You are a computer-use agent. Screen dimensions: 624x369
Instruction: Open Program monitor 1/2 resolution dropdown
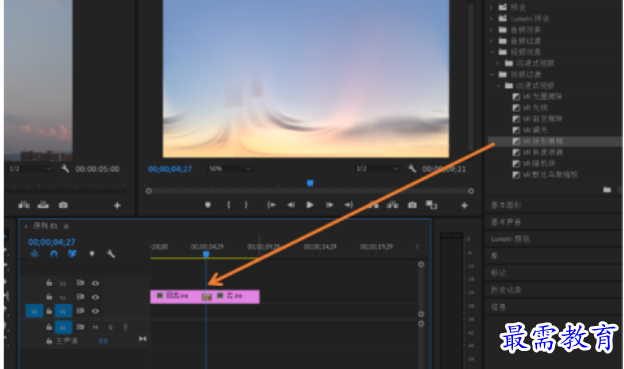[x=376, y=169]
